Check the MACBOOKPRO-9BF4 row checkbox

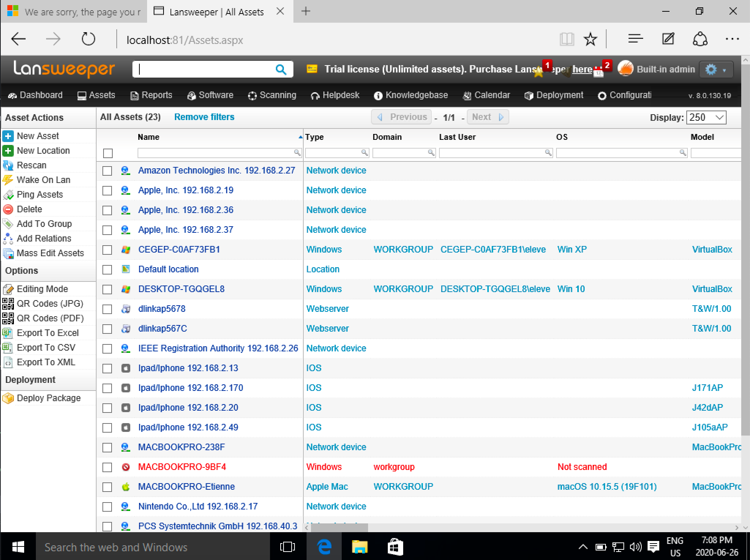107,467
